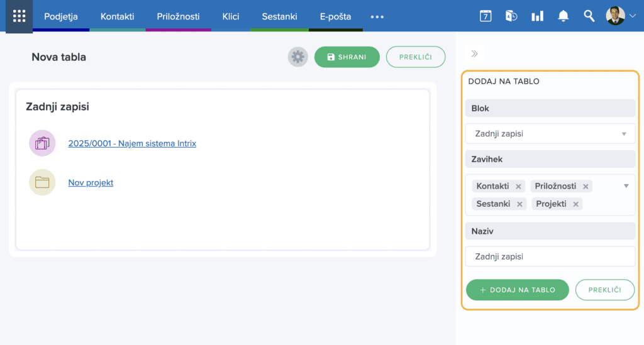Open search with the magnifier icon
644x345 pixels.
pyautogui.click(x=589, y=16)
